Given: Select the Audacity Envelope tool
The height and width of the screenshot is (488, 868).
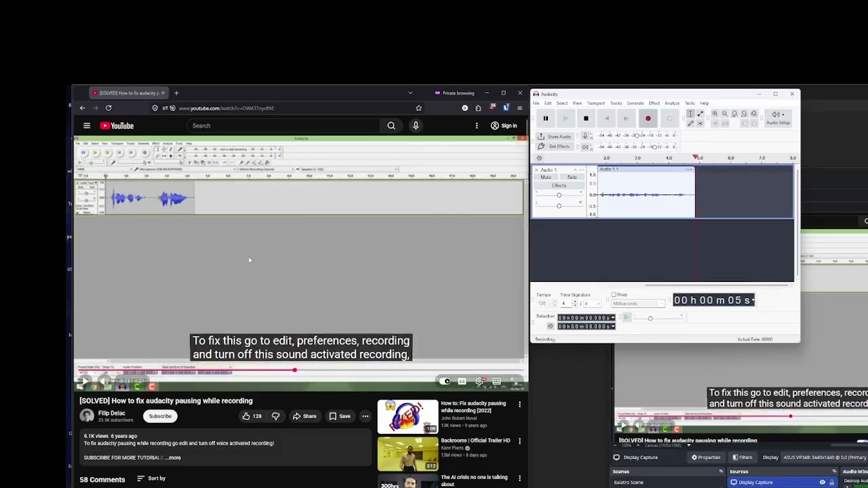Looking at the screenshot, I should coord(701,114).
